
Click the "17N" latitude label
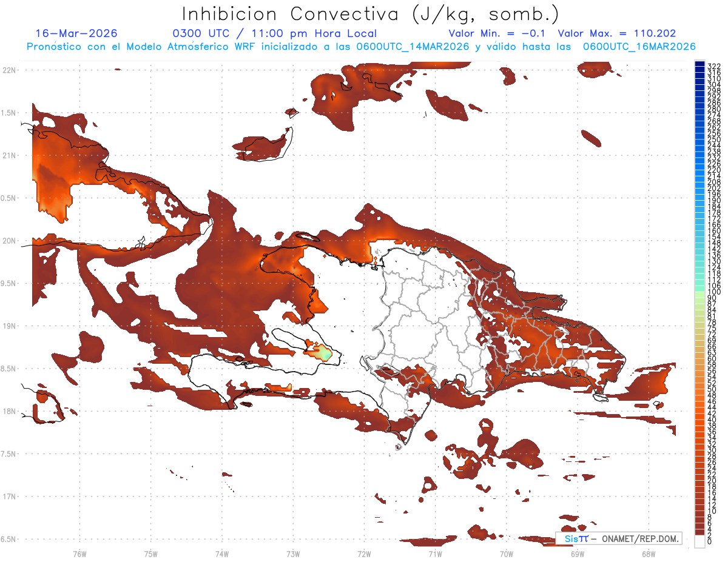click(8, 497)
